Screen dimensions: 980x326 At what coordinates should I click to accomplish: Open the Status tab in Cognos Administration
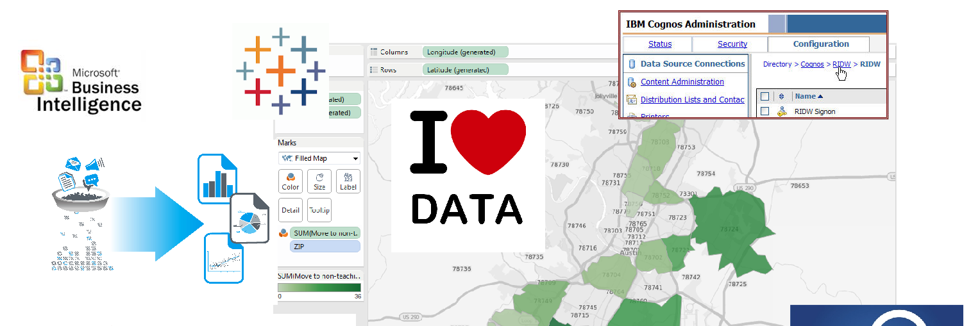660,44
